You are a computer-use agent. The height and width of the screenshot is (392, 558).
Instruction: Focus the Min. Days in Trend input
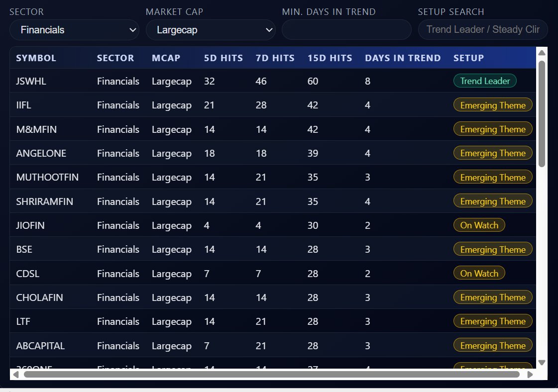[346, 30]
